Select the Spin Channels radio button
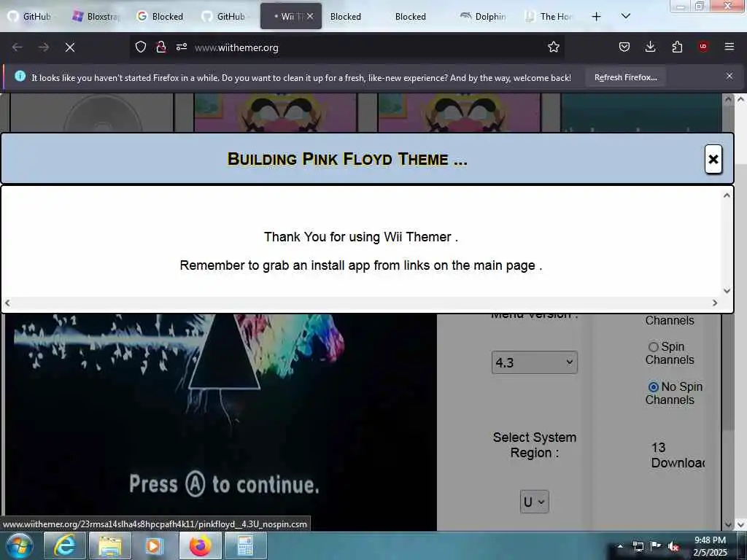This screenshot has width=747, height=560. pos(653,346)
